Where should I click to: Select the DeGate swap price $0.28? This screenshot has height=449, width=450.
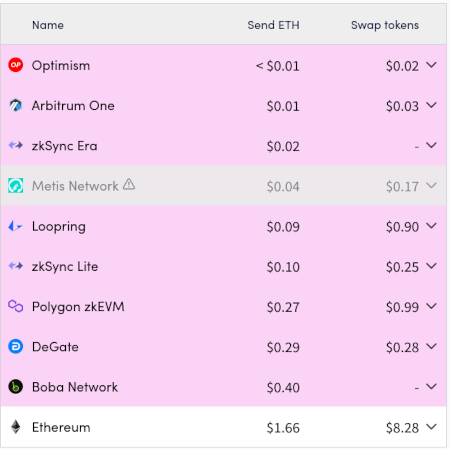[x=402, y=347]
